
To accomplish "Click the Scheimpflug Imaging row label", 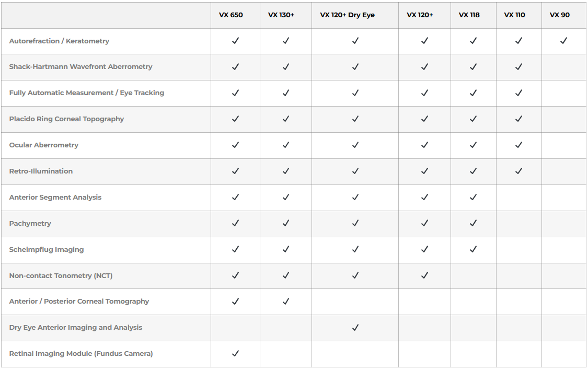I will click(47, 250).
